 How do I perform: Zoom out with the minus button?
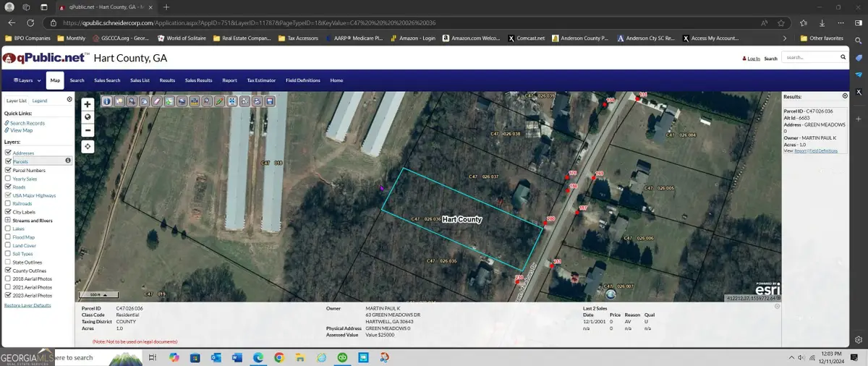[88, 131]
